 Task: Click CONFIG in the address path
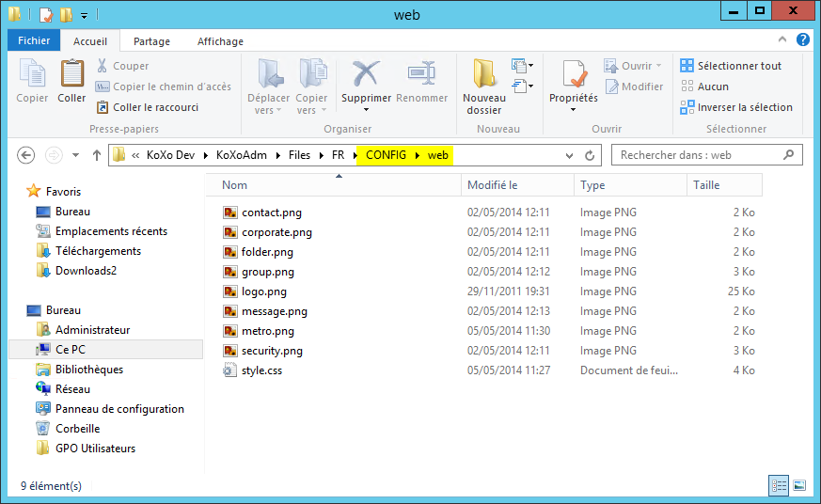pos(386,155)
